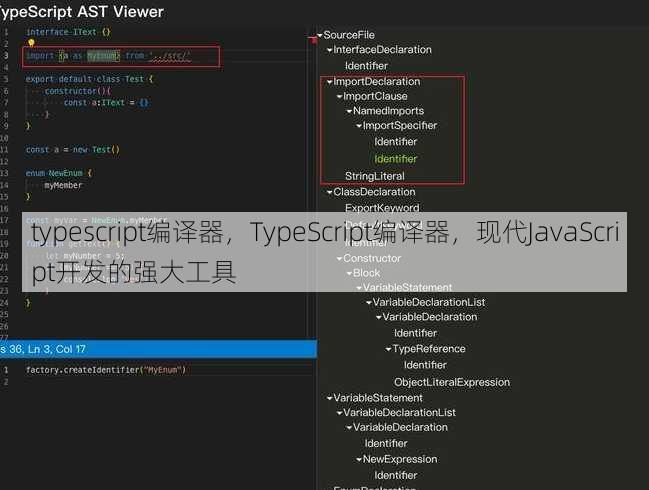Select the NewExpression tree node
This screenshot has height=490, width=649.
point(400,459)
